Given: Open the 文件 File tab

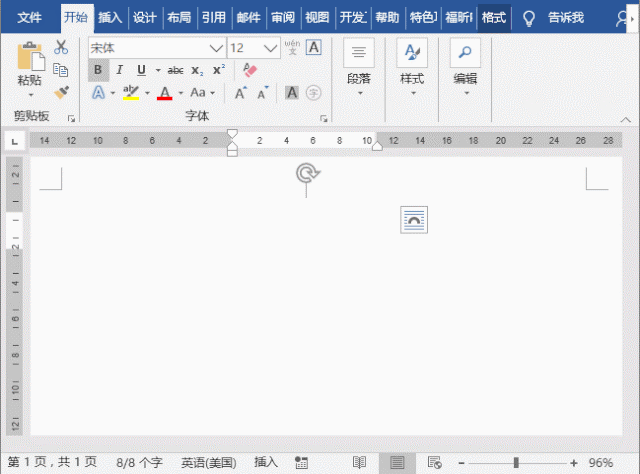Looking at the screenshot, I should point(30,18).
